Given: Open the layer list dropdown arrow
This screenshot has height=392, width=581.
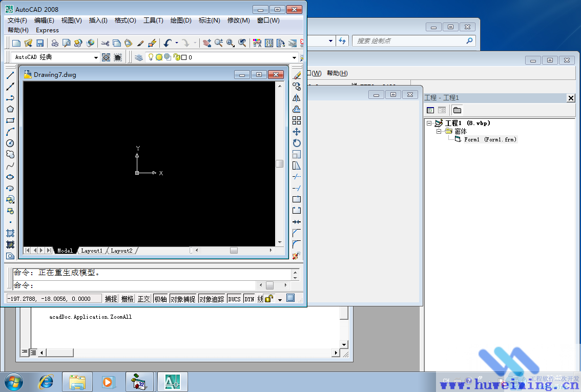Looking at the screenshot, I should [294, 57].
